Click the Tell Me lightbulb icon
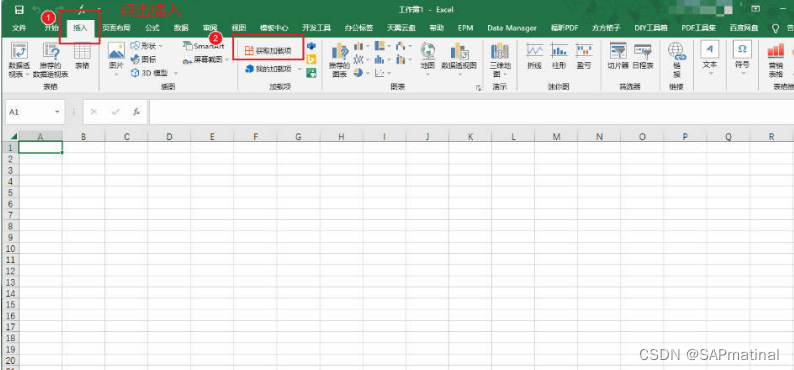The width and height of the screenshot is (794, 370). [x=775, y=28]
